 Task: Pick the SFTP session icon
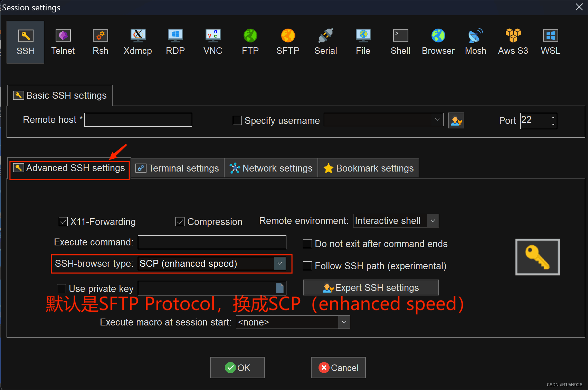[x=288, y=42]
